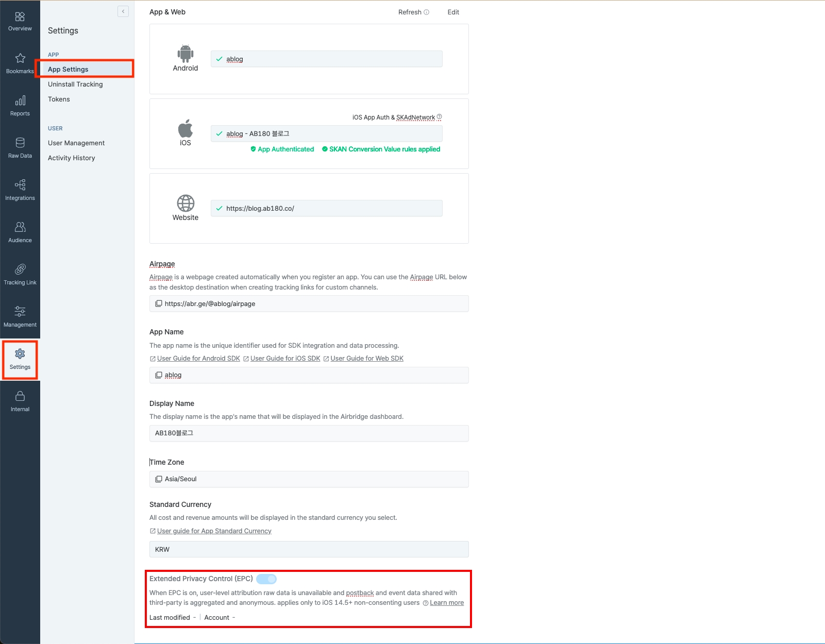Collapse the Settings side panel chevron
This screenshot has width=825, height=644.
click(x=123, y=11)
